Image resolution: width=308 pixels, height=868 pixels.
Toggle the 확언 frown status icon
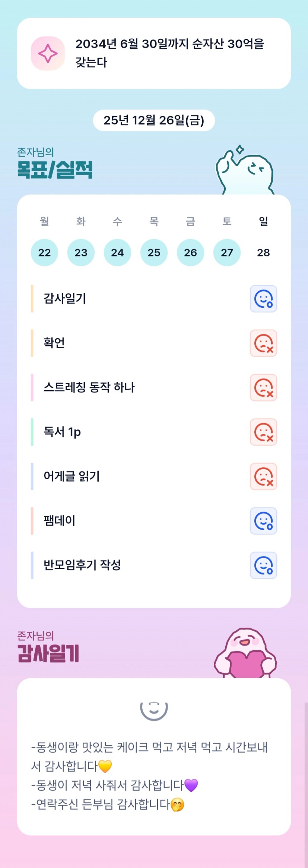(263, 343)
